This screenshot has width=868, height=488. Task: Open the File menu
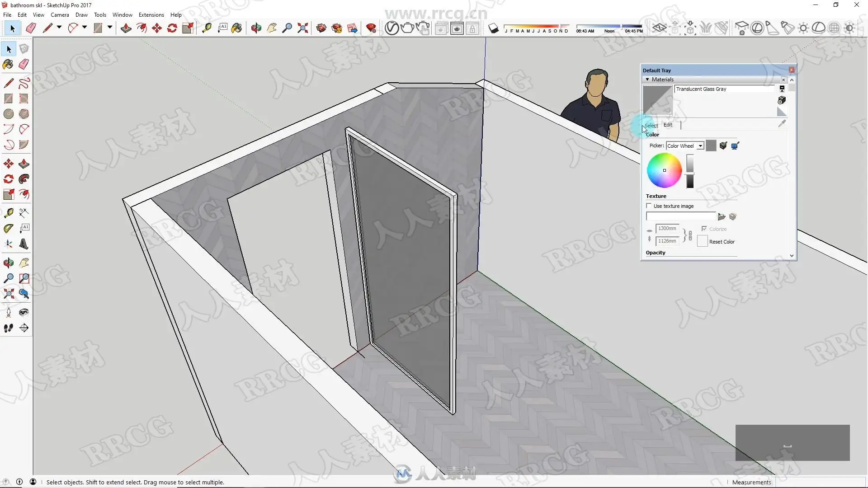point(7,15)
